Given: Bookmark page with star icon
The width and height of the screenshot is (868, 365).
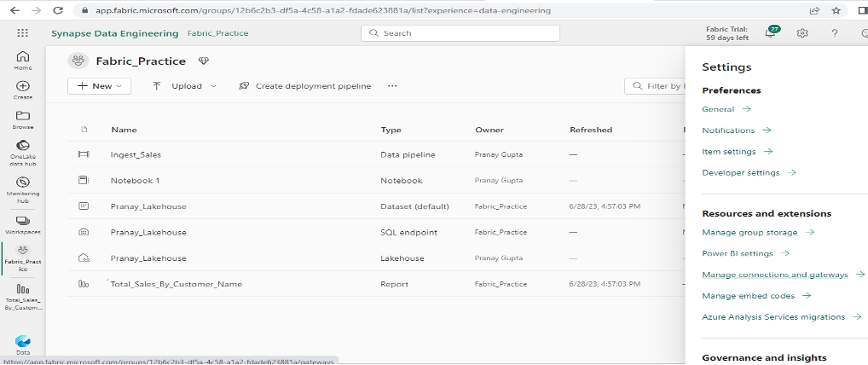Looking at the screenshot, I should point(836,10).
